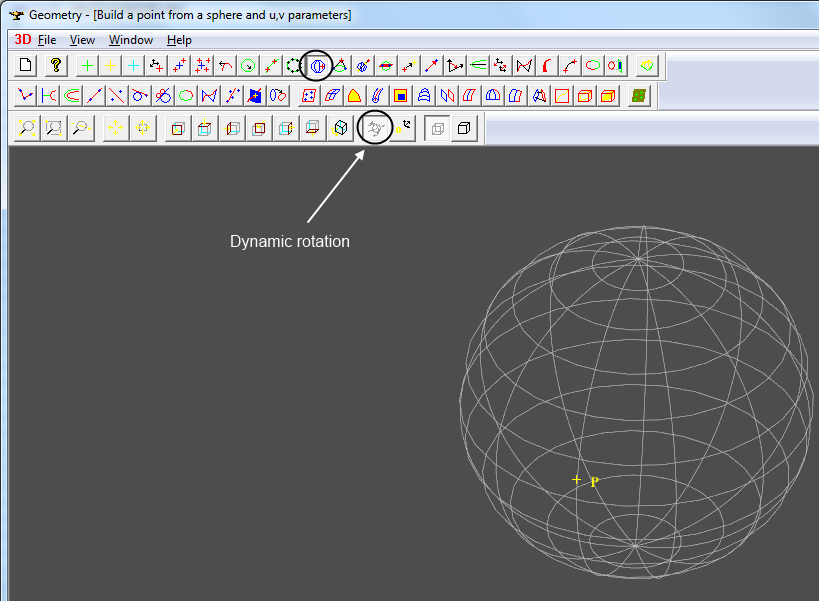Select the green ellipse tool in second row
819x601 pixels.
point(186,96)
